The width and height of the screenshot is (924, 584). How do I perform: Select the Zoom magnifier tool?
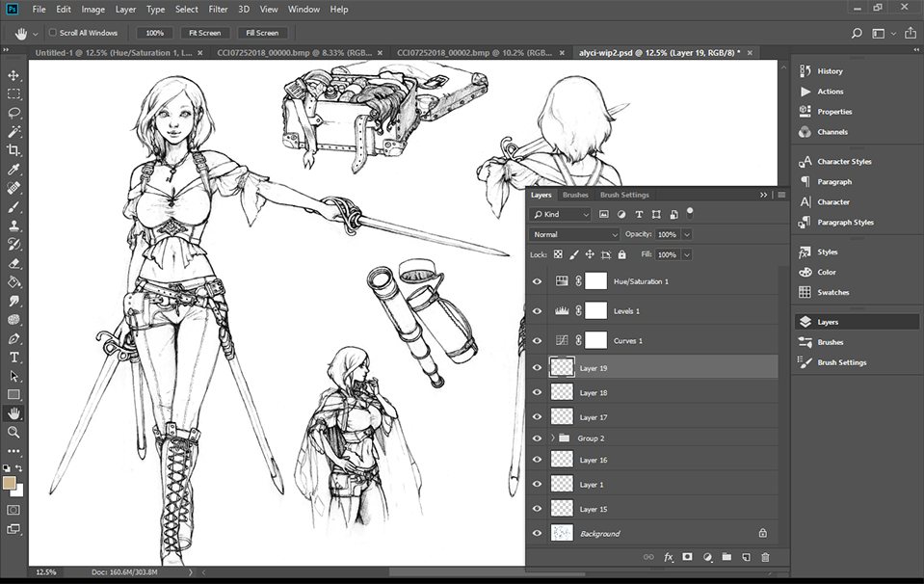pyautogui.click(x=13, y=432)
